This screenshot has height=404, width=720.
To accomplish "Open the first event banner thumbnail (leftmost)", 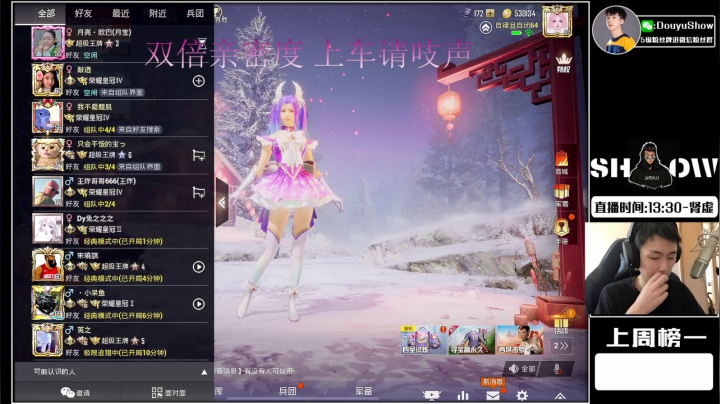I will 423,340.
